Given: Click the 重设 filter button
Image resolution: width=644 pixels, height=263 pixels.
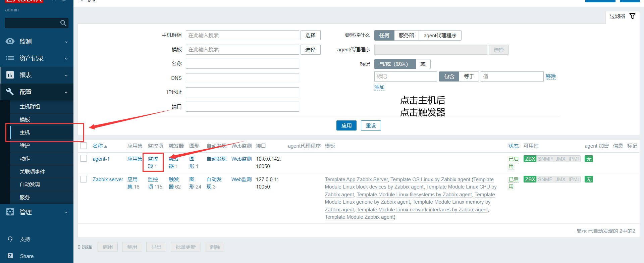Looking at the screenshot, I should click(x=371, y=125).
